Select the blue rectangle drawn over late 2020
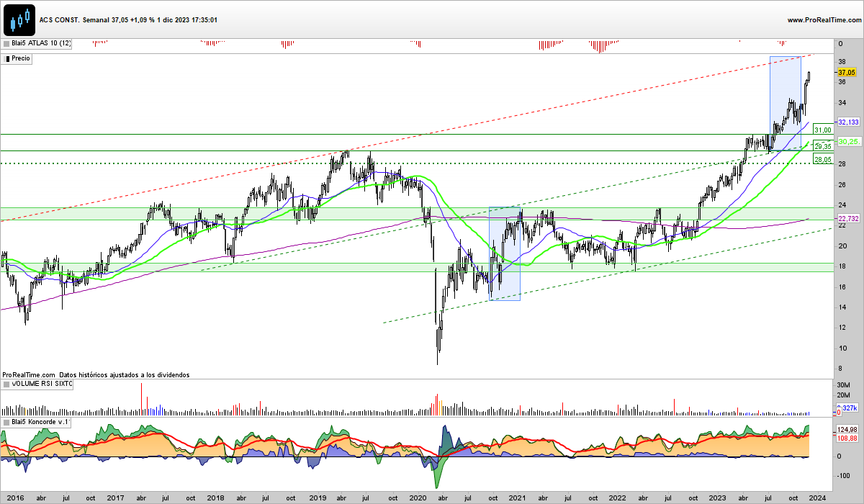 pos(505,254)
